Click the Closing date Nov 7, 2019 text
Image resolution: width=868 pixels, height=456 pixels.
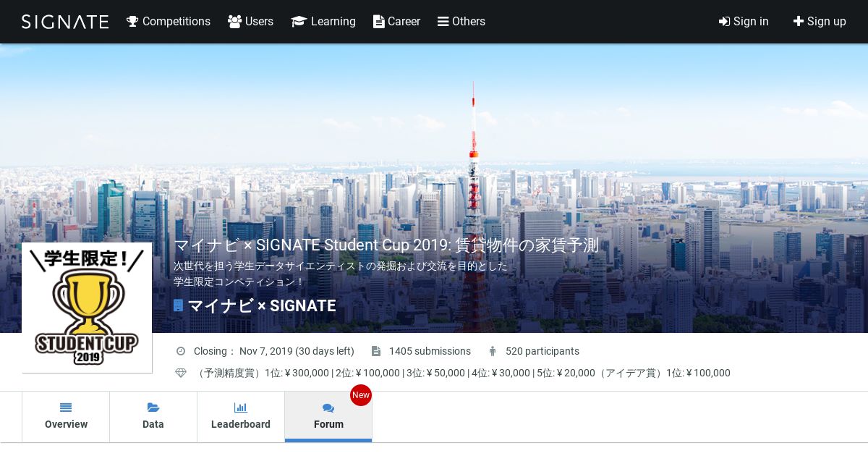click(274, 351)
